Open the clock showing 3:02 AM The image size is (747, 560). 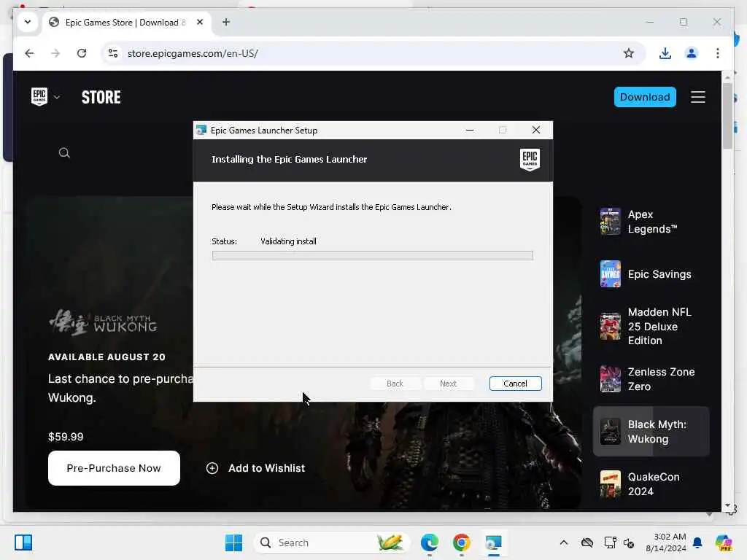(666, 542)
